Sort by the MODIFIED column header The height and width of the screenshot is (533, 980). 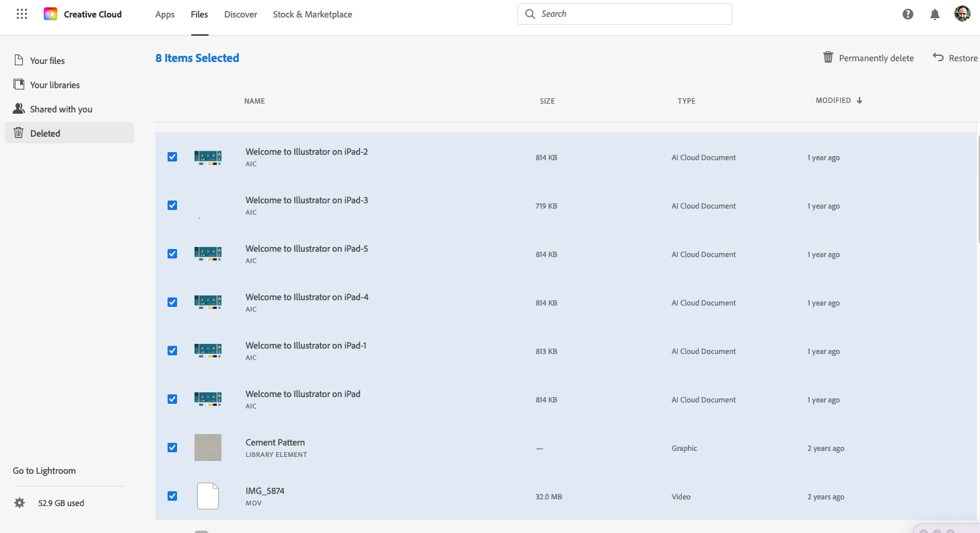coord(833,100)
